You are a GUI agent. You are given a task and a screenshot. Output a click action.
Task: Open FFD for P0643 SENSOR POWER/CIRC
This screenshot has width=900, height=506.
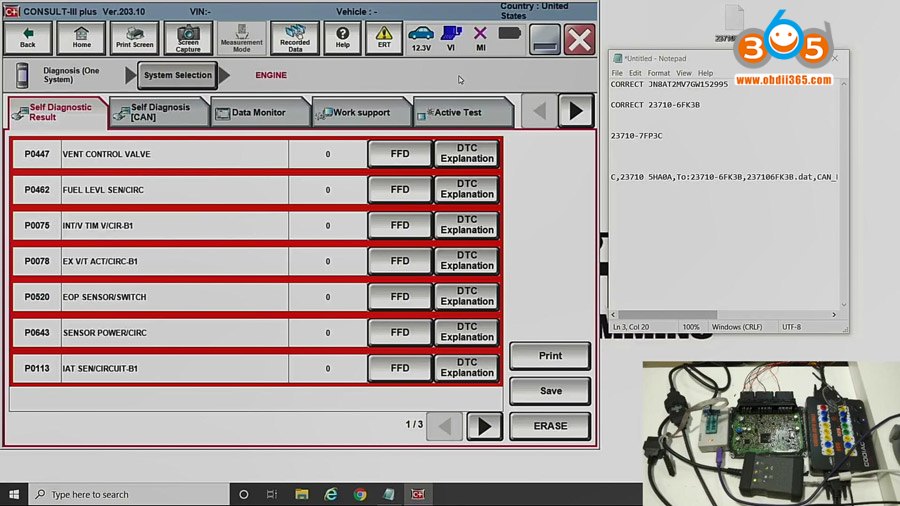399,332
